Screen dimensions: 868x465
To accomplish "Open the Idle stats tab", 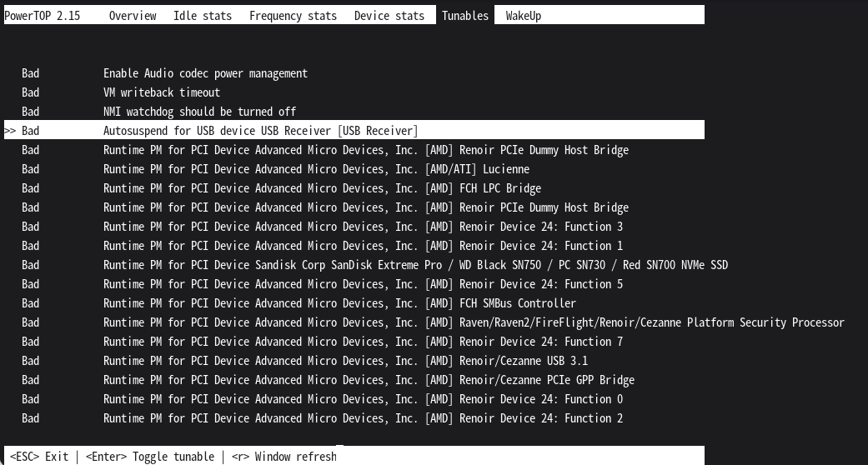I will point(203,15).
